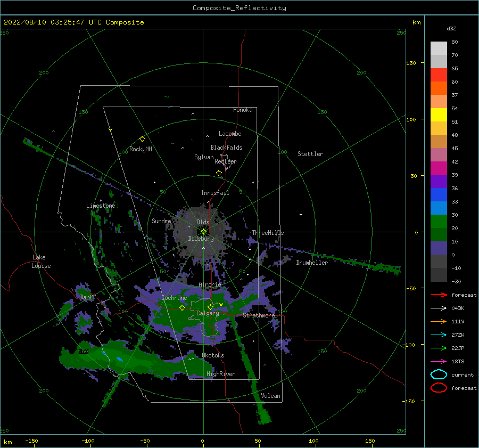Click the red forecast ellipse icon
Image resolution: width=479 pixels, height=448 pixels.
[439, 388]
